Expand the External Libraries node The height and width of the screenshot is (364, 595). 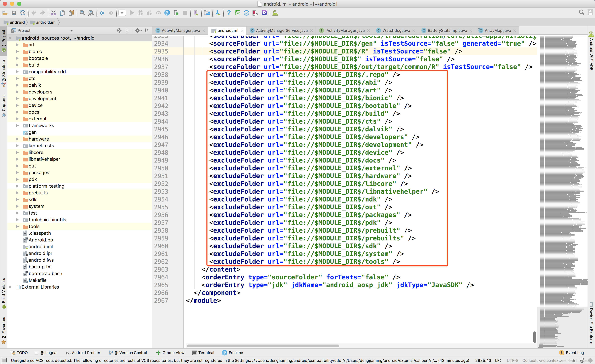[10, 287]
